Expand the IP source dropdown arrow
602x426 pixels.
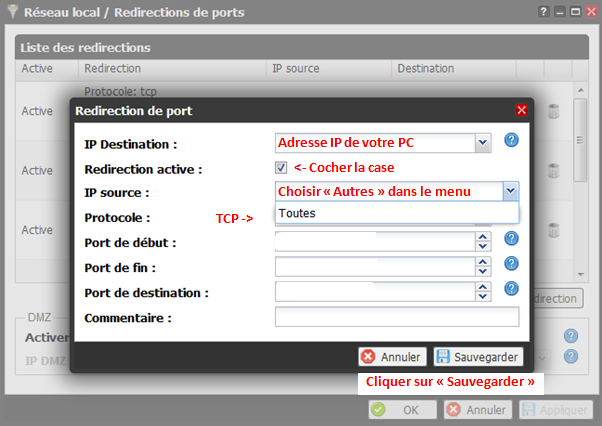pos(510,191)
